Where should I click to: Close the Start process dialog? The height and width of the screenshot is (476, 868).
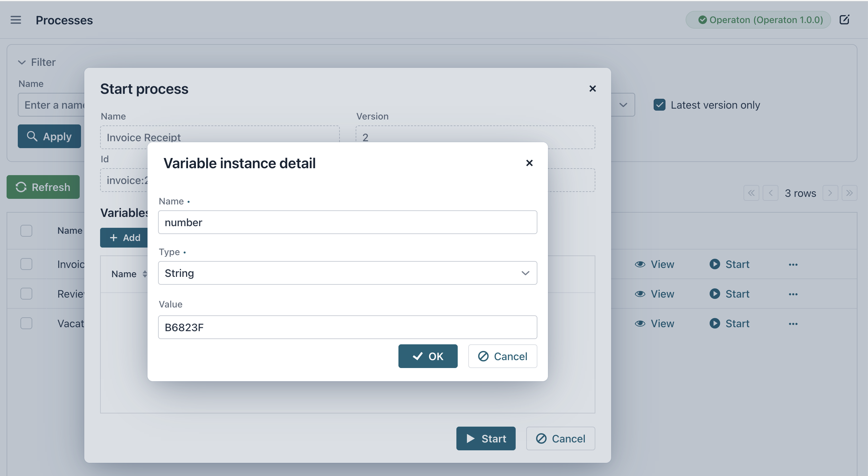point(592,89)
